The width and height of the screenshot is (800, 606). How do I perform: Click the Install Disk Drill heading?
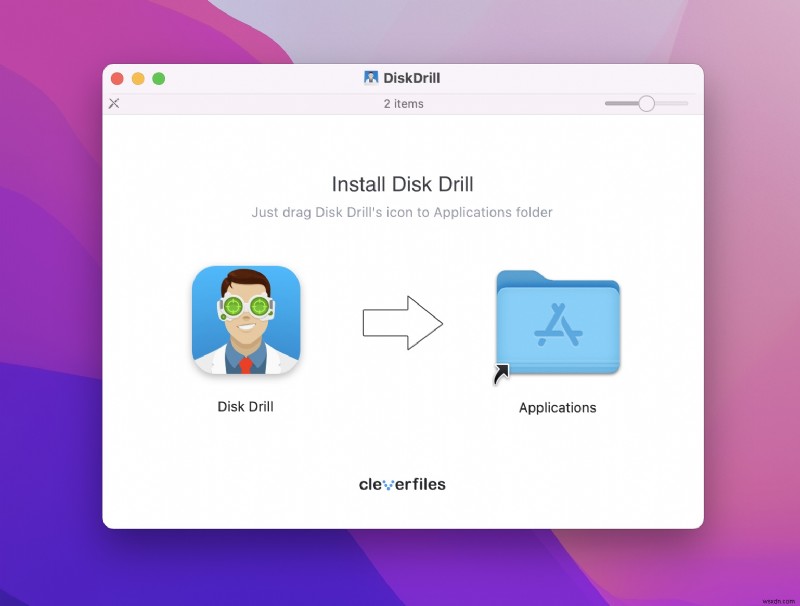[401, 184]
